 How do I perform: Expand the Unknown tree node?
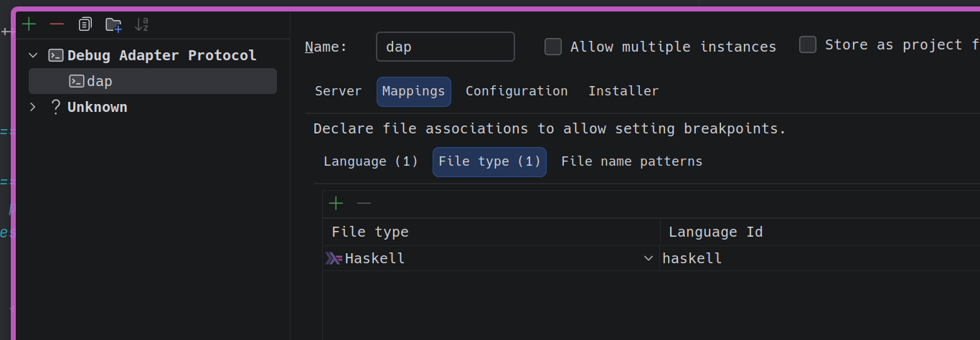pos(33,107)
